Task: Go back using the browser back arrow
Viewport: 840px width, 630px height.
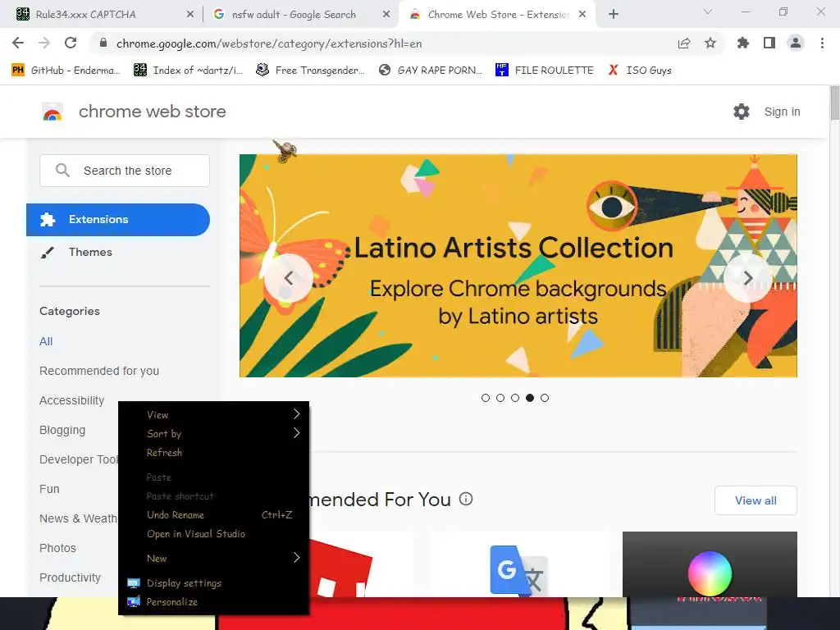Action: click(x=18, y=43)
